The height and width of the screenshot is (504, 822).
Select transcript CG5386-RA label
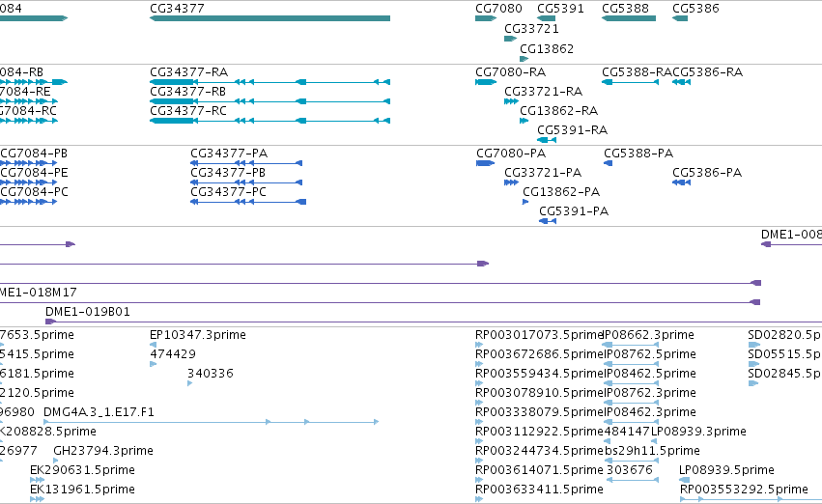pyautogui.click(x=708, y=72)
